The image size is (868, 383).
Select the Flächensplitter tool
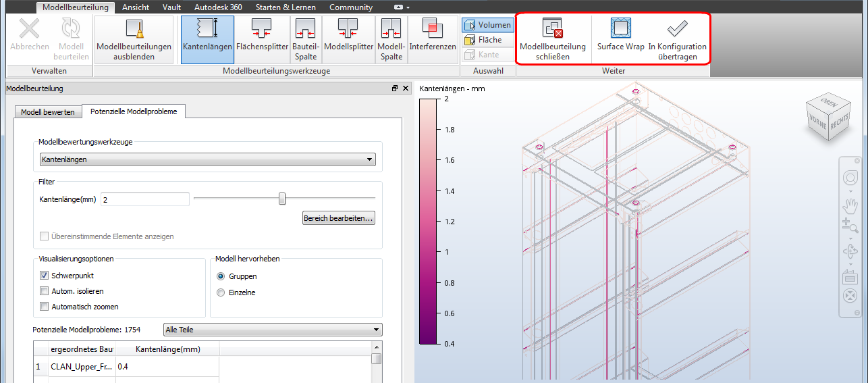click(x=262, y=40)
